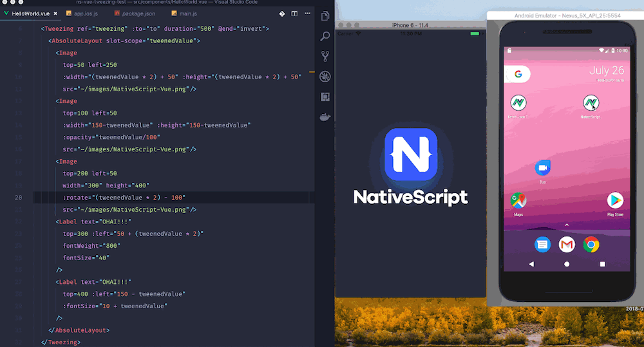Click the split editor icon
644x347 pixels.
295,13
